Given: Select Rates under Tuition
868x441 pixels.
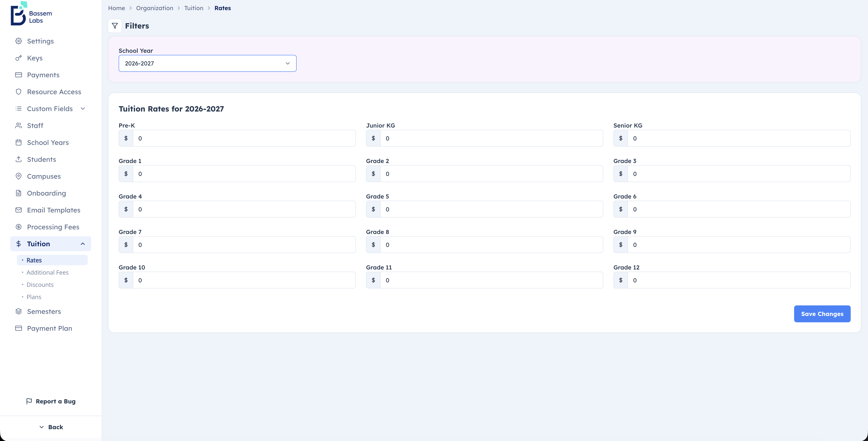Looking at the screenshot, I should (52, 260).
